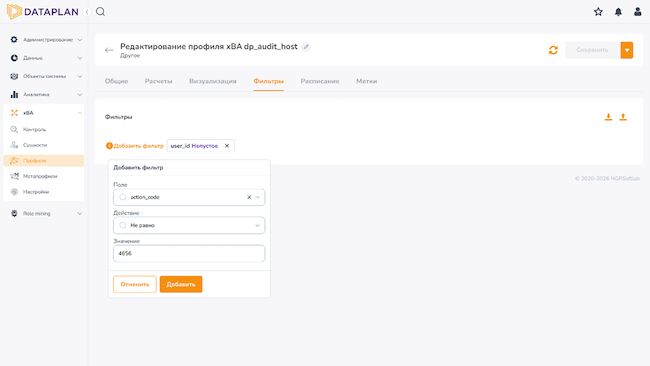Click the xBA cross icon
The height and width of the screenshot is (366, 650).
coord(14,113)
